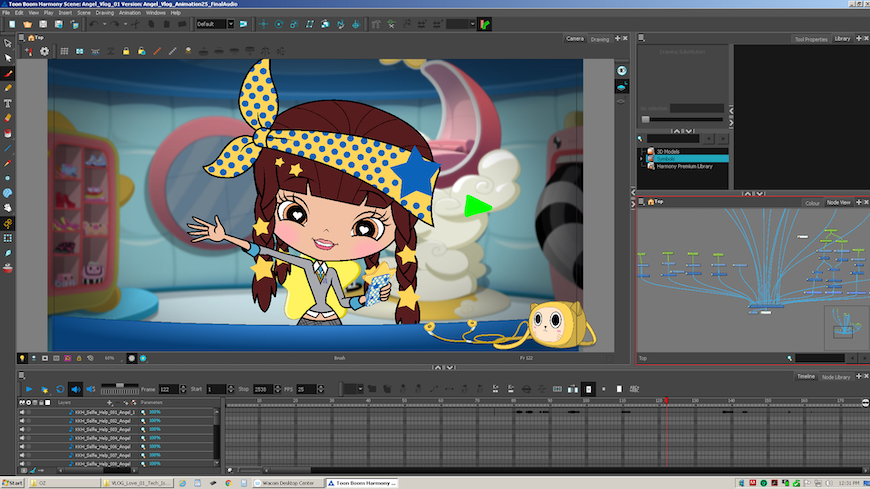Screen dimensions: 870x489
Task: Click the yellow padlock lock icon
Action: 126,51
